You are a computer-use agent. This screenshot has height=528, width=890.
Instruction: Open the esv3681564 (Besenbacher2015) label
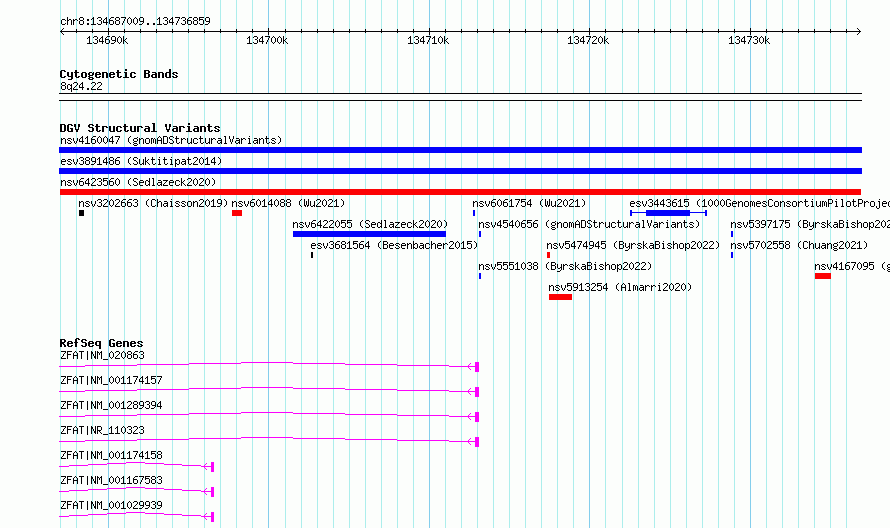coord(394,245)
